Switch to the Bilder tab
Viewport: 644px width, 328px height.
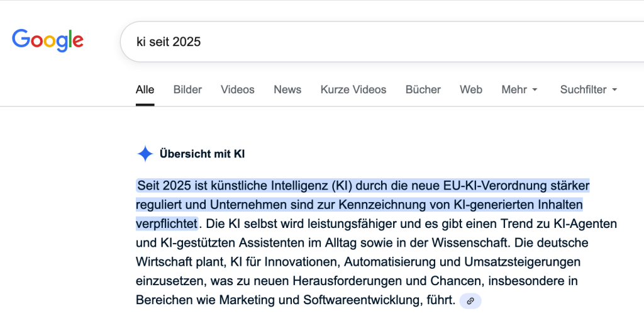pos(187,89)
